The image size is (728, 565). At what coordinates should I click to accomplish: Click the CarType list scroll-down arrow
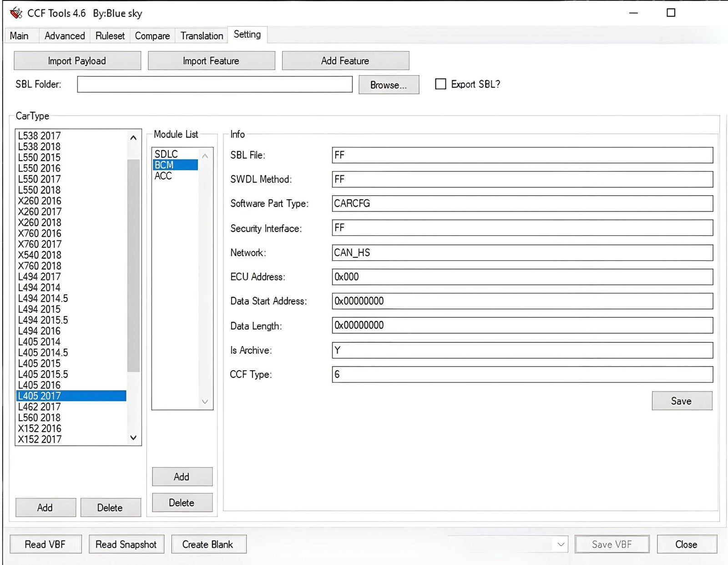(133, 438)
